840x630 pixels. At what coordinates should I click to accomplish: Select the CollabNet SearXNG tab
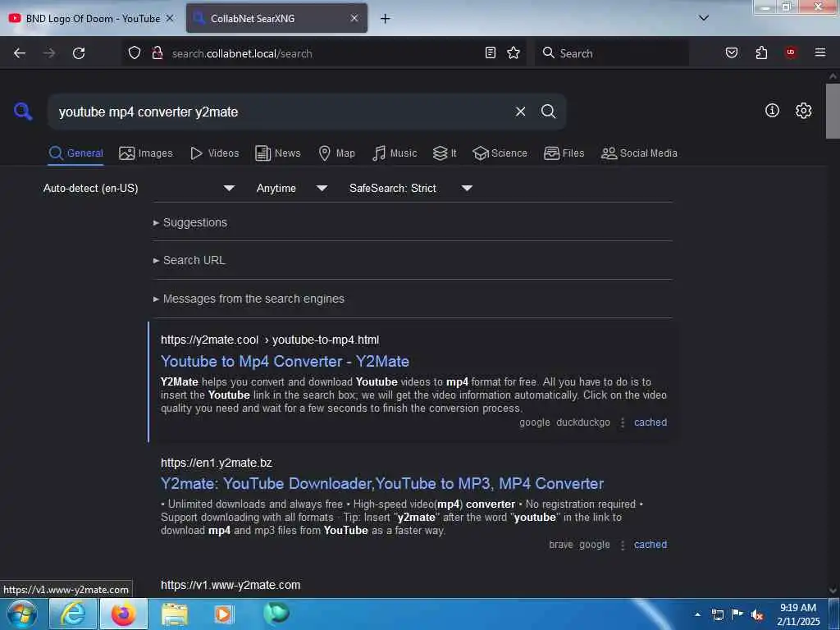click(276, 19)
